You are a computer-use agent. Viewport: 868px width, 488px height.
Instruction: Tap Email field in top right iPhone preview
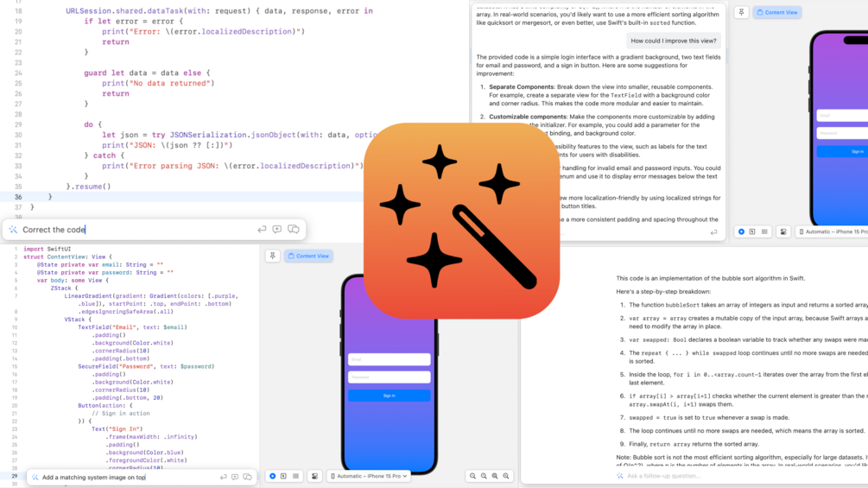(842, 116)
